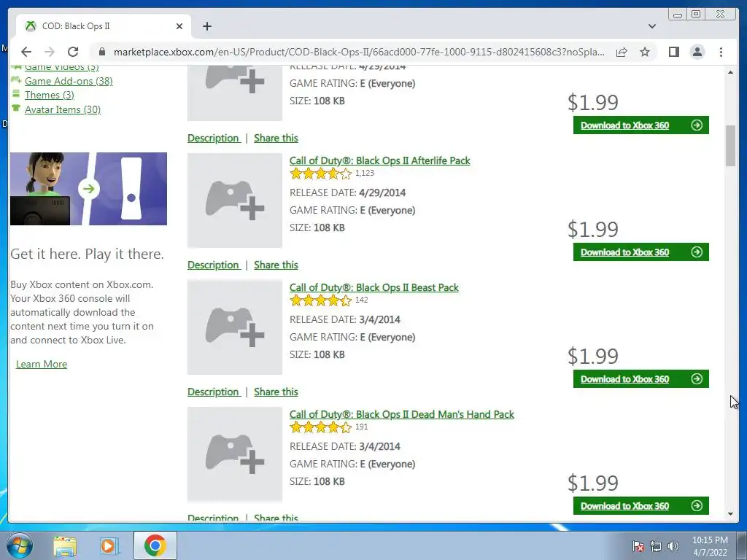Open Black Ops II Afterlife Pack title
This screenshot has width=747, height=560.
(x=379, y=160)
